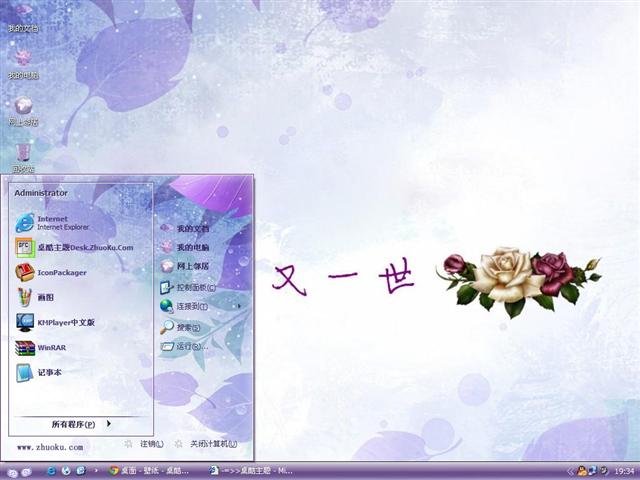The width and height of the screenshot is (640, 480).
Task: Launch IconPackager from the Start menu
Action: point(51,272)
